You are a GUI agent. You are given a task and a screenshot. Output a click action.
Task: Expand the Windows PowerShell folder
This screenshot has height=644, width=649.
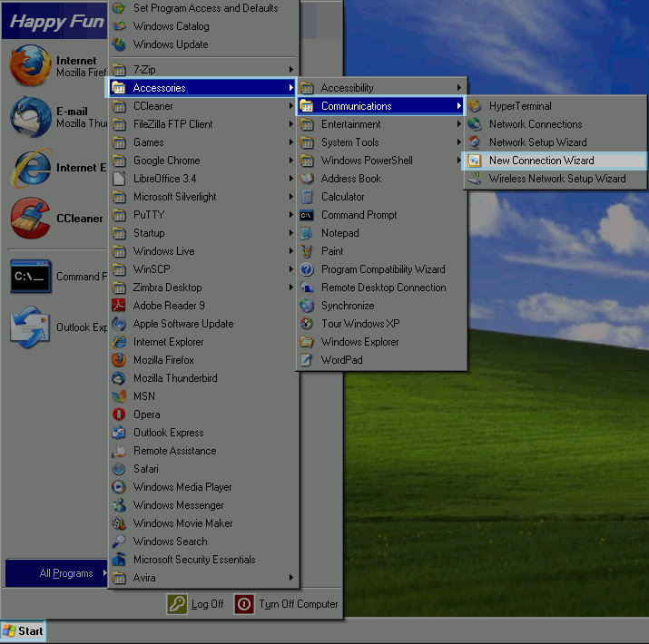(x=366, y=161)
